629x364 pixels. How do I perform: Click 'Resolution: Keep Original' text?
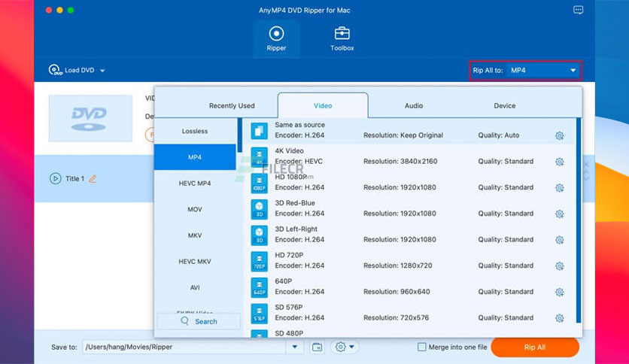(403, 135)
